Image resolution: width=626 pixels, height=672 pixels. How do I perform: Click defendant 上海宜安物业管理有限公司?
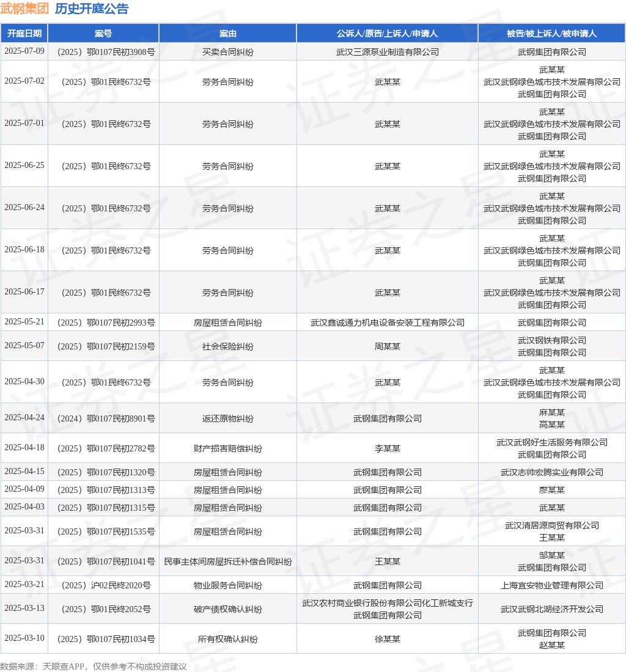click(x=552, y=585)
